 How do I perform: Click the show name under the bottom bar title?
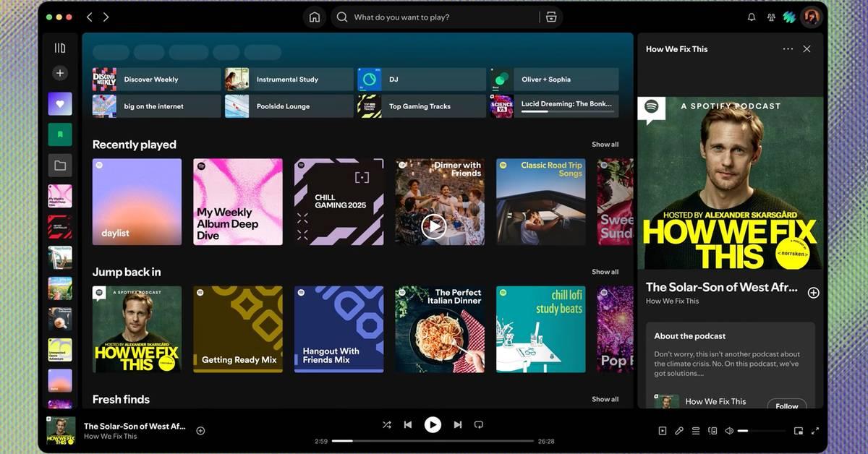click(x=110, y=436)
